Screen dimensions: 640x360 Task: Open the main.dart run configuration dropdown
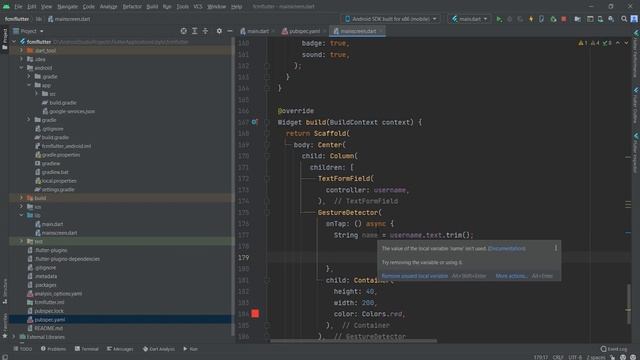tap(469, 19)
